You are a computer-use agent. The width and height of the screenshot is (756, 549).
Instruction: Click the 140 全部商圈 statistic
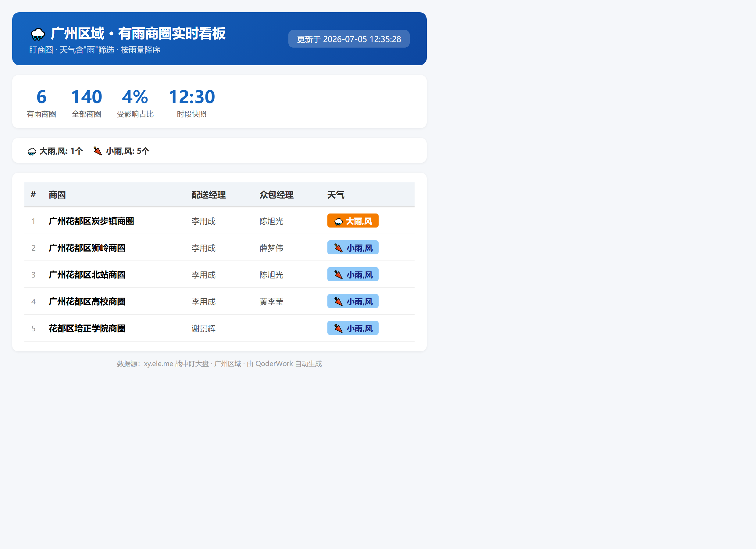pyautogui.click(x=86, y=103)
